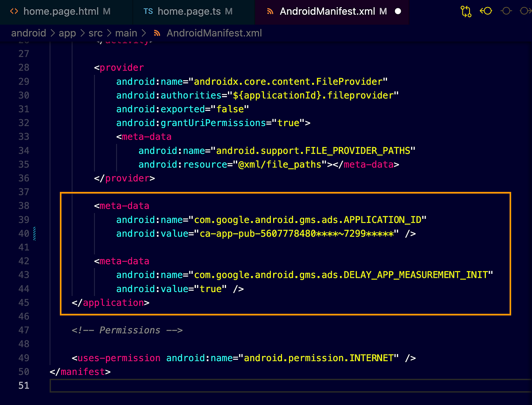Open the 'src' breadcrumb dropdown
532x405 pixels.
94,33
